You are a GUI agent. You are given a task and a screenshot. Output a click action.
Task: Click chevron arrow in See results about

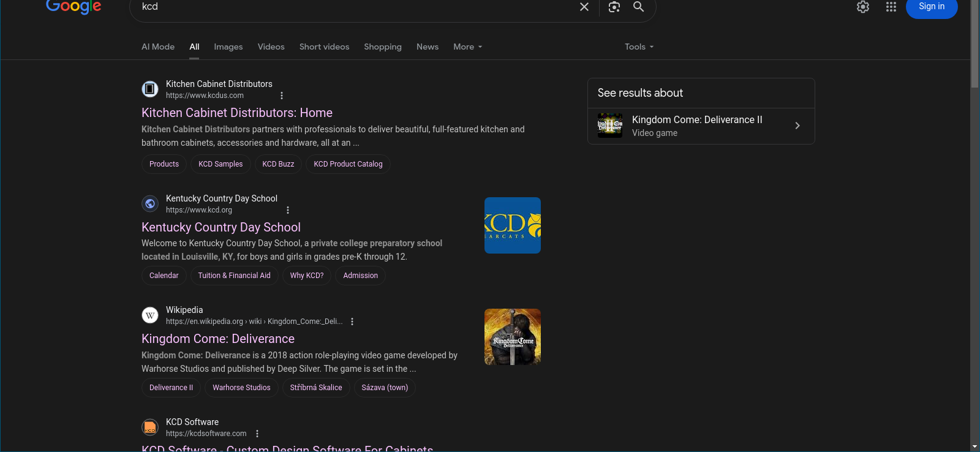point(797,126)
